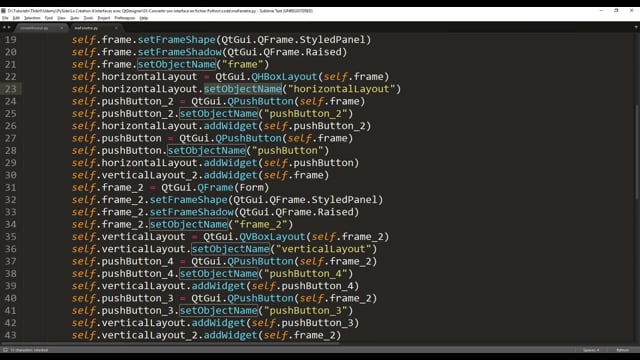This screenshot has height=360, width=640.
Task: Open the Project menu
Action: [104, 18]
